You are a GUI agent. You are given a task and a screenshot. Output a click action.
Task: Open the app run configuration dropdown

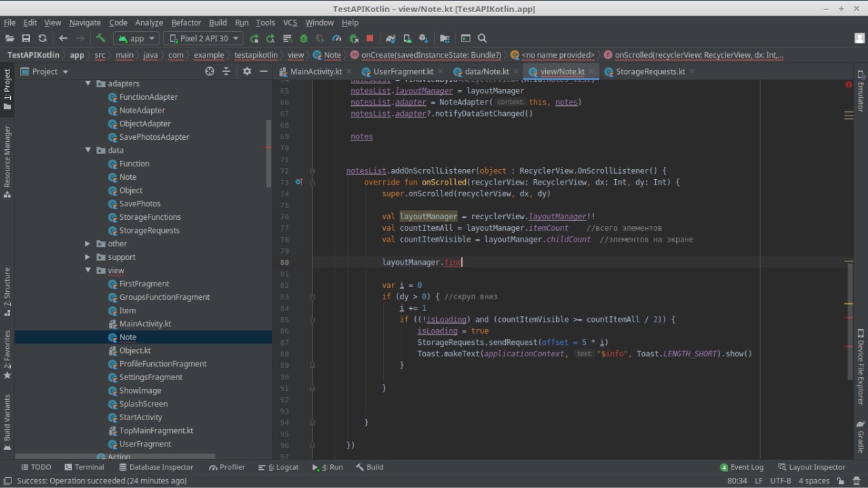tap(136, 39)
